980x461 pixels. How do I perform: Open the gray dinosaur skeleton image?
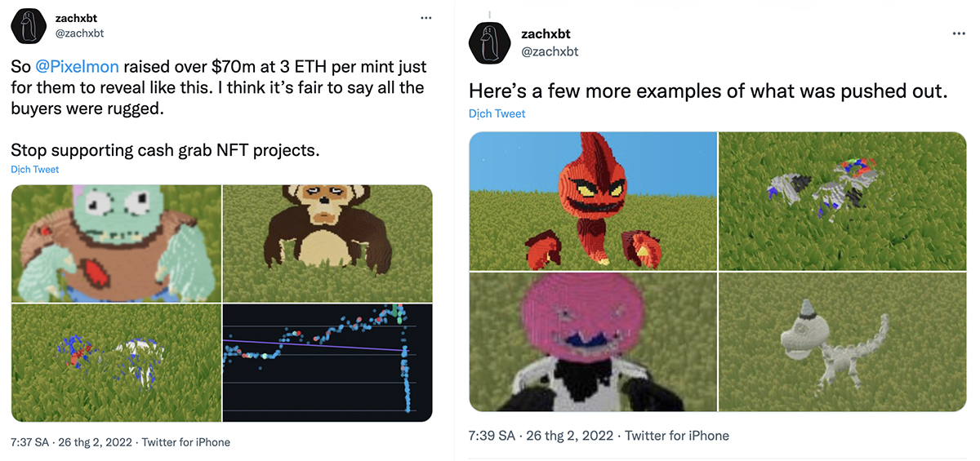tap(841, 342)
